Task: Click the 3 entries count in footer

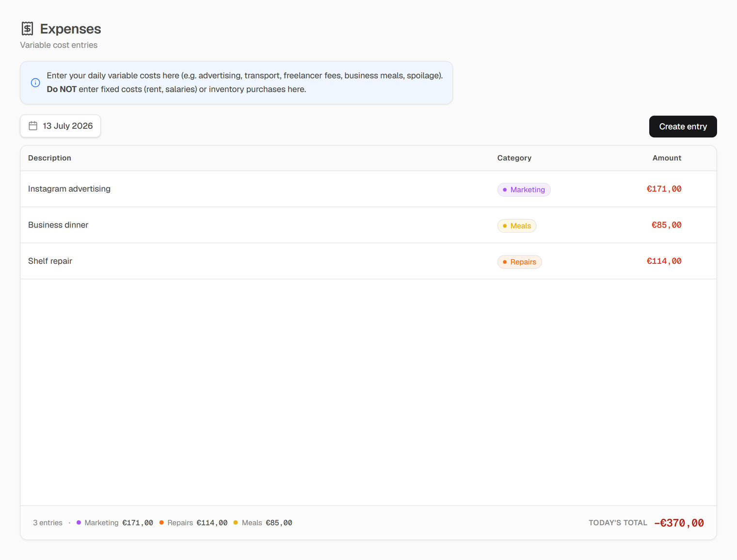Action: click(48, 523)
